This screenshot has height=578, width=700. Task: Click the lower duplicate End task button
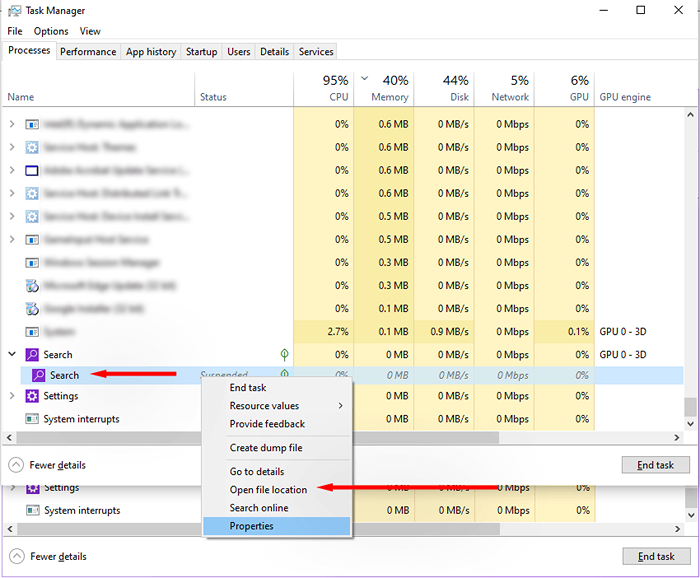coord(656,557)
